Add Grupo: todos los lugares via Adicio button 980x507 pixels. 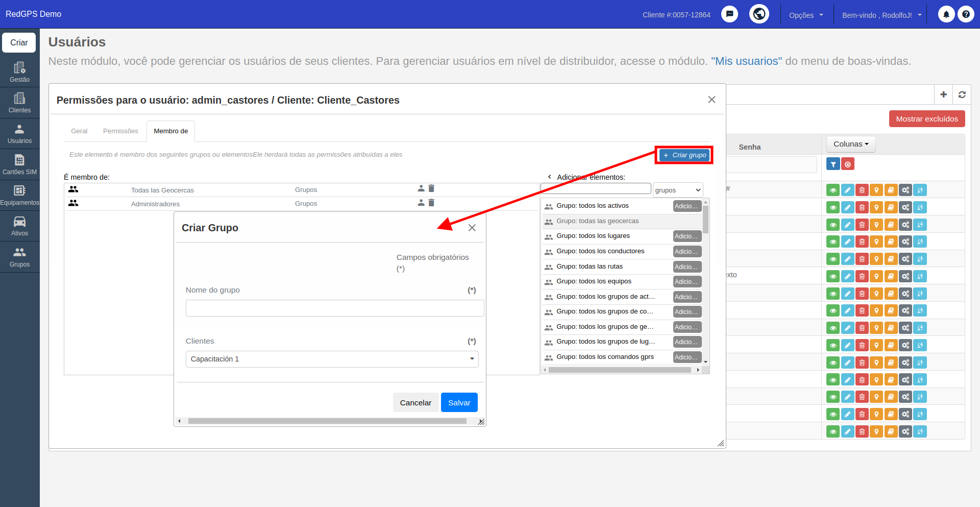coord(687,236)
